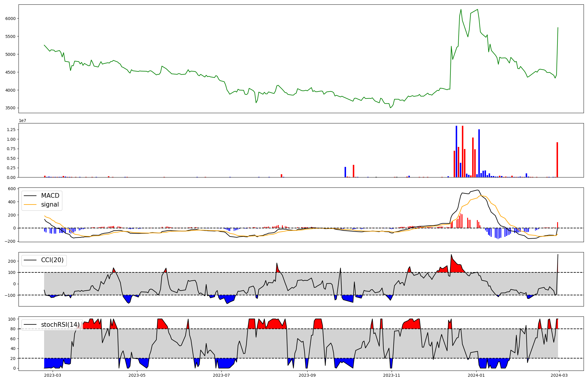Click the 2023-07 date tick label
The image size is (588, 382).
[221, 375]
